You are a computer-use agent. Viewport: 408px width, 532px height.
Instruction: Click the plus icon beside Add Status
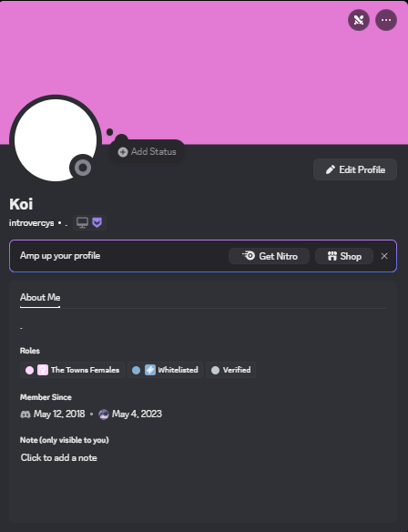click(123, 151)
